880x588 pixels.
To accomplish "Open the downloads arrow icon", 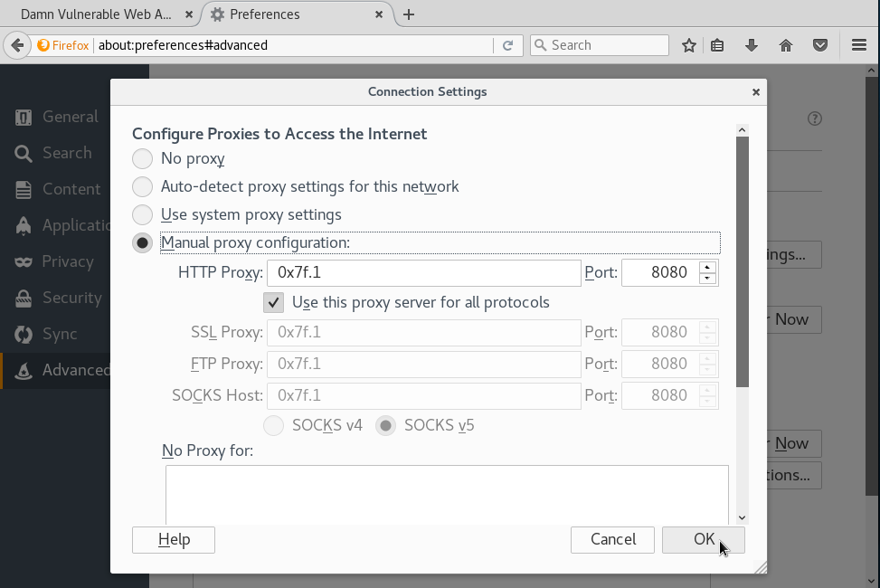I will pos(751,45).
